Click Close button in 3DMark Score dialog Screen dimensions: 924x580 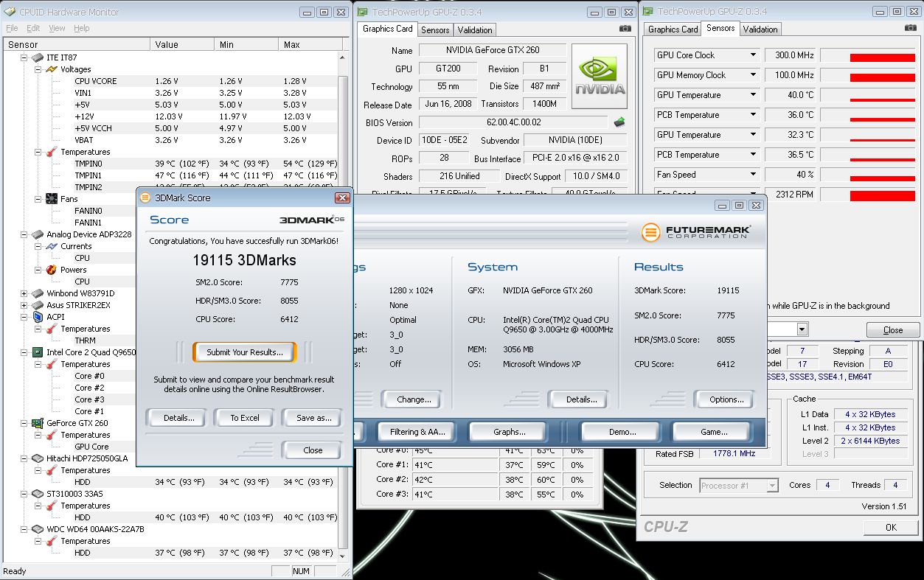pos(313,450)
